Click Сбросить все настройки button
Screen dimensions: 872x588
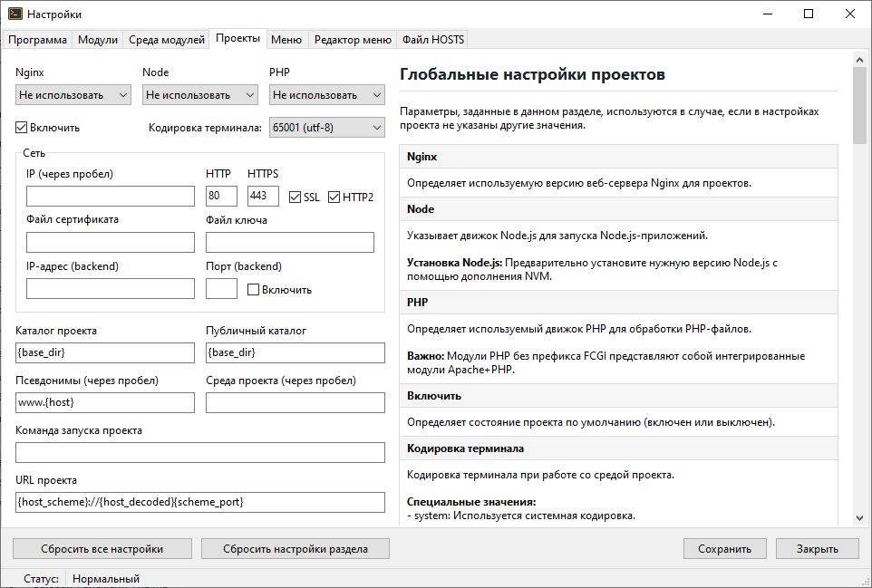pyautogui.click(x=102, y=548)
